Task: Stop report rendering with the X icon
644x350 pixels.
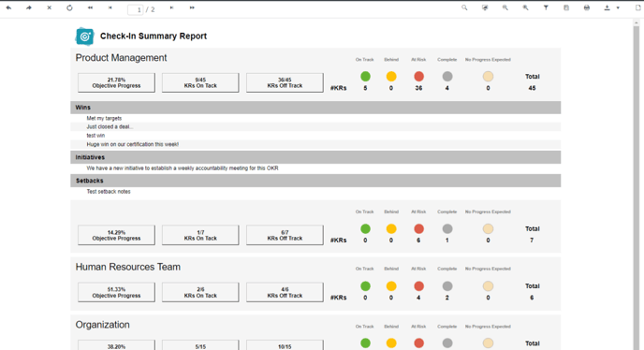Action: 50,7
